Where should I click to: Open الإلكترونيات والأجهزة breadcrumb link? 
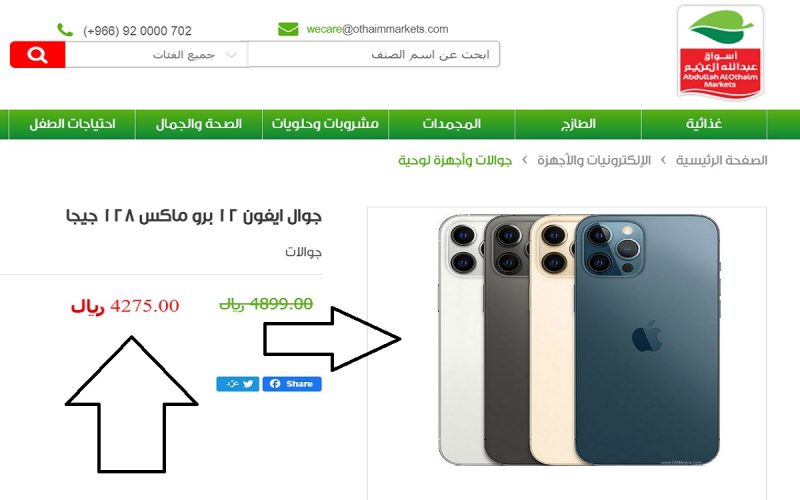point(594,160)
